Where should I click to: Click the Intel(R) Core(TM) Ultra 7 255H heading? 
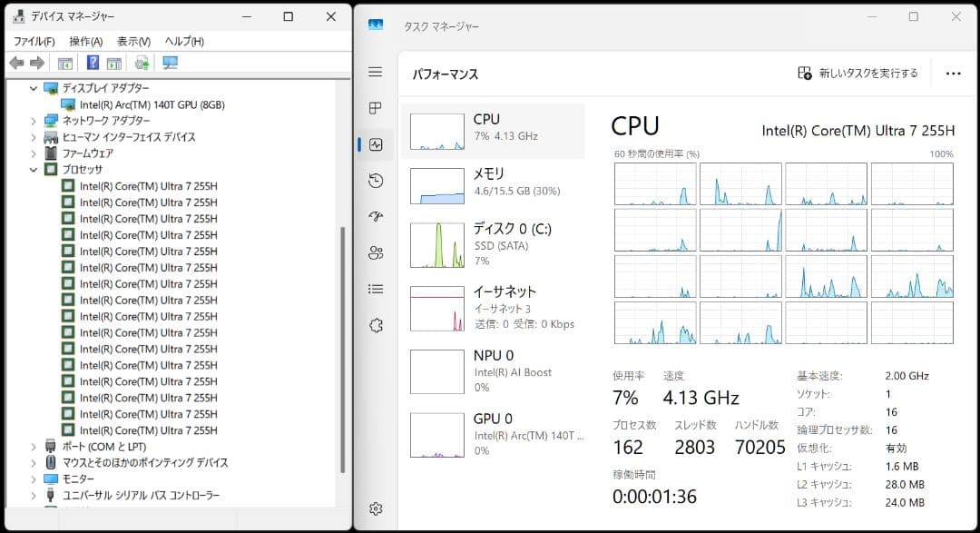point(858,131)
